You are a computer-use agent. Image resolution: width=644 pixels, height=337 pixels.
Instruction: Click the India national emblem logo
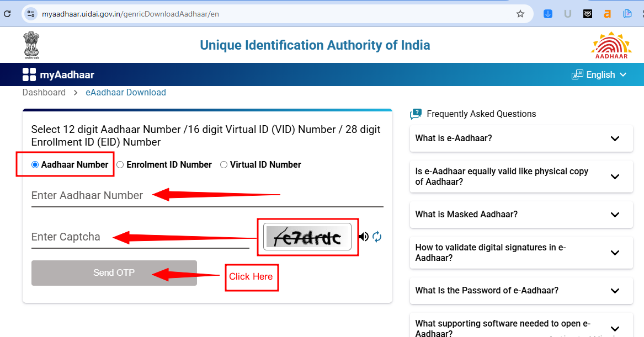click(x=31, y=45)
